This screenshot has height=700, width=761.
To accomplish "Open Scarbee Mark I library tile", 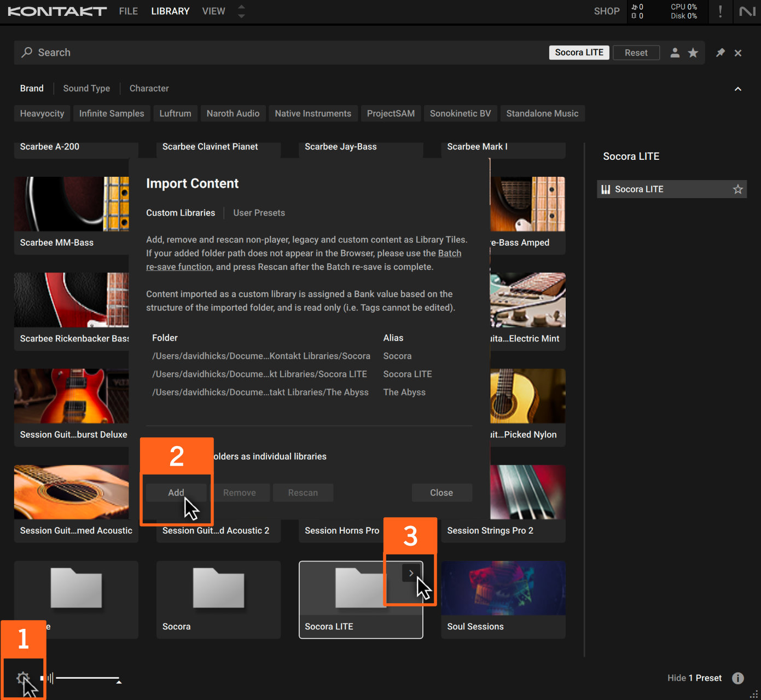I will point(503,150).
